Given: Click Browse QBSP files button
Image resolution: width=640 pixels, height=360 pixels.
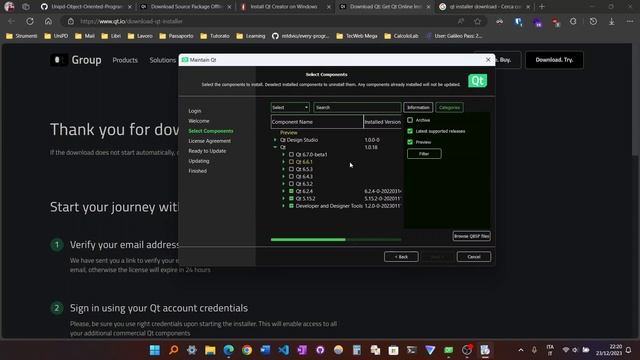Looking at the screenshot, I should pos(471,236).
